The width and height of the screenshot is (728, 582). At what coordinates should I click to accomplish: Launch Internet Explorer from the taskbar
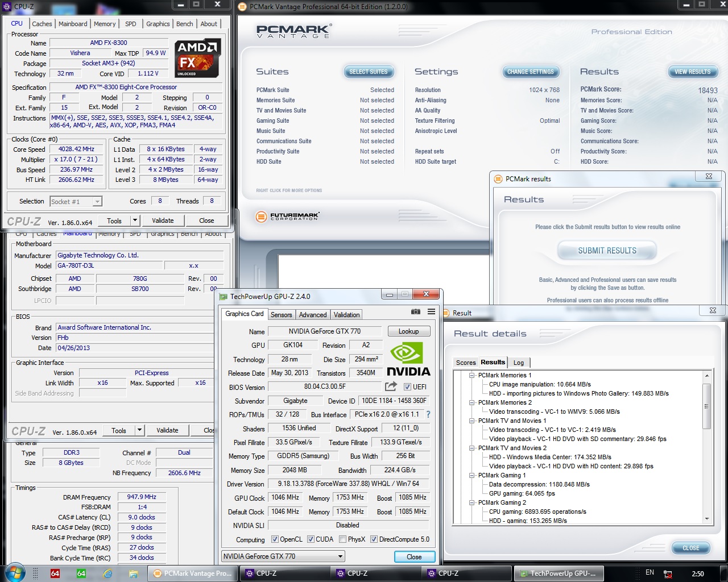pyautogui.click(x=107, y=573)
